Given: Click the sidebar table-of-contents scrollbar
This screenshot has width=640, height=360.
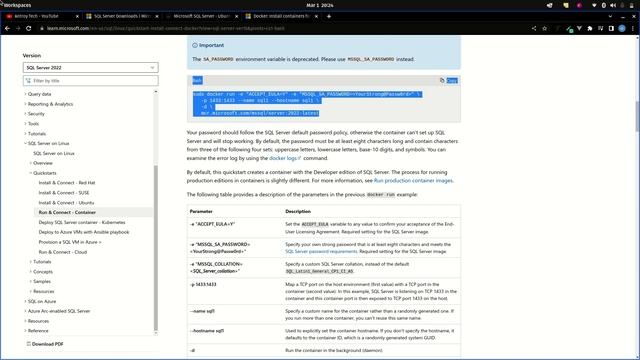Looking at the screenshot, I should (156, 248).
